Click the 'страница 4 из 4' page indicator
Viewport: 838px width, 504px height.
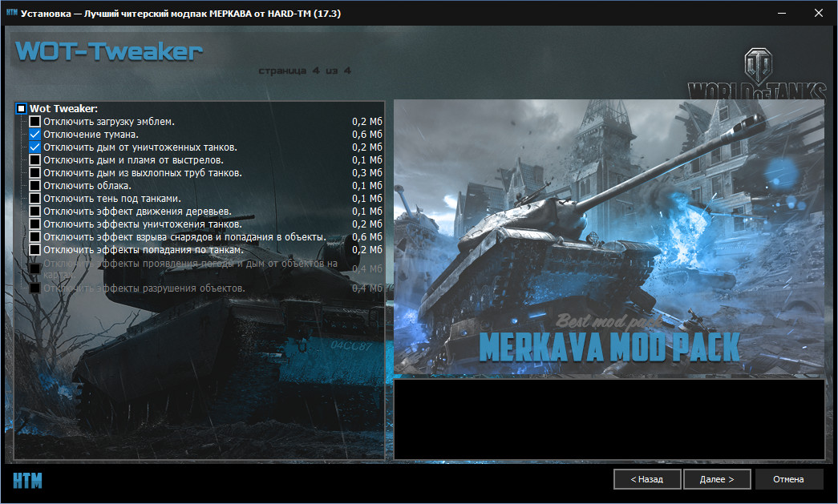[305, 71]
